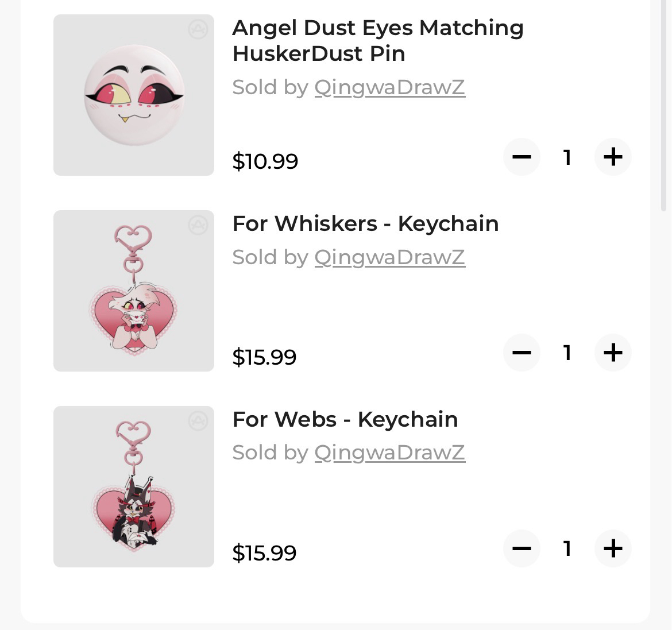Decrease quantity of Angel Dust Eyes pin
Image resolution: width=672 pixels, height=630 pixels.
pyautogui.click(x=522, y=157)
